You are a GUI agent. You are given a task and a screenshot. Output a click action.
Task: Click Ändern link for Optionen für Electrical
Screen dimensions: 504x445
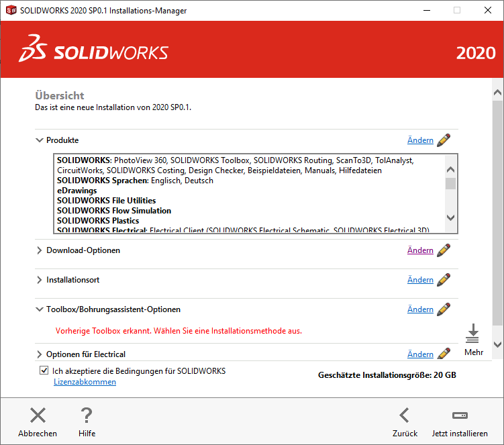point(420,354)
